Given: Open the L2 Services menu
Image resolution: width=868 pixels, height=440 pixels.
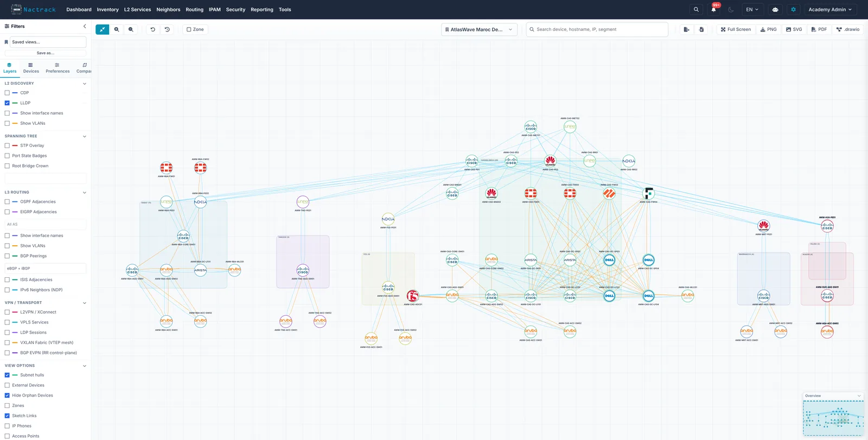Looking at the screenshot, I should [137, 9].
